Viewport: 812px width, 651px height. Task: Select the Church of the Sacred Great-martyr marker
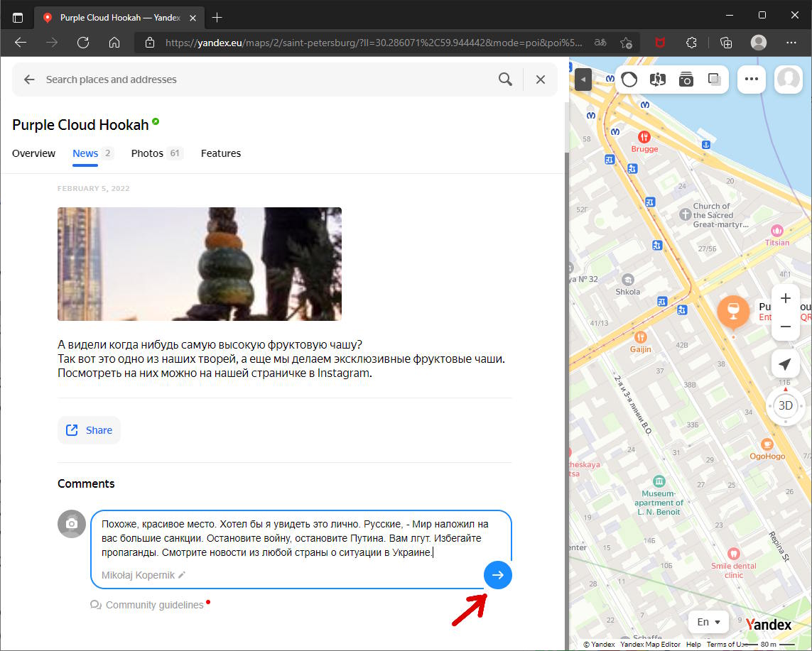(685, 214)
